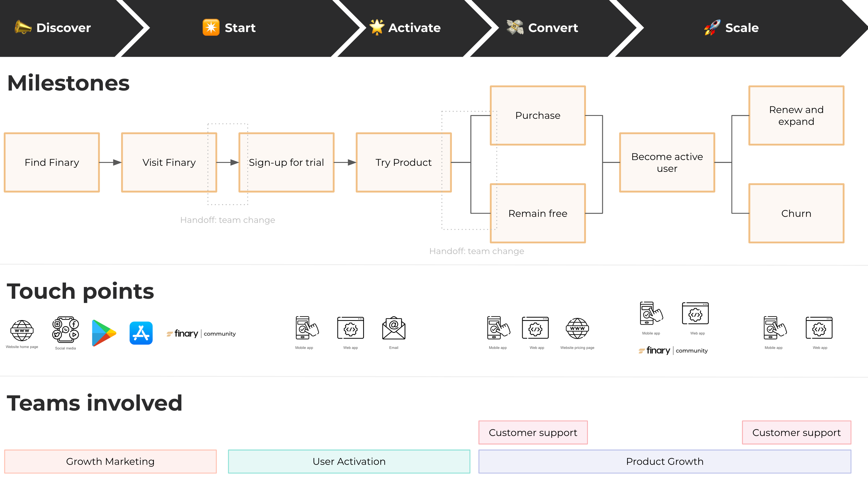Select the Activate stage header
868x485 pixels.
[x=414, y=28]
